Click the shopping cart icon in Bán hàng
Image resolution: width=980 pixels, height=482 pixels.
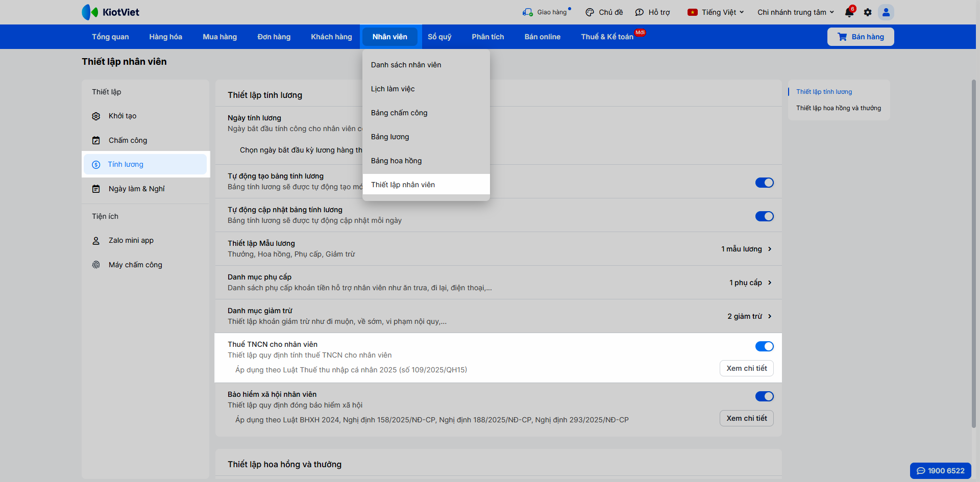click(842, 37)
